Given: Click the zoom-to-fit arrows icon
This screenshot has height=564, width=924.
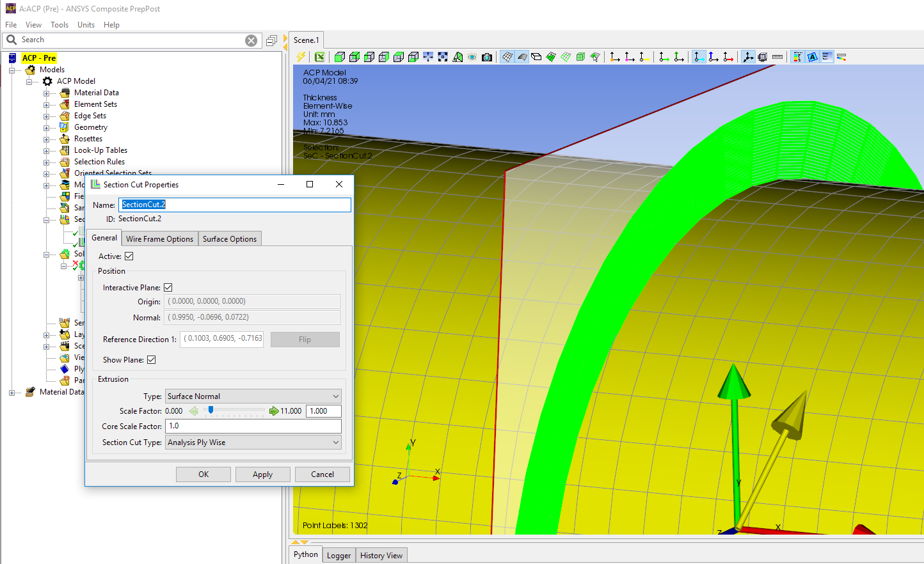Looking at the screenshot, I should coord(443,57).
